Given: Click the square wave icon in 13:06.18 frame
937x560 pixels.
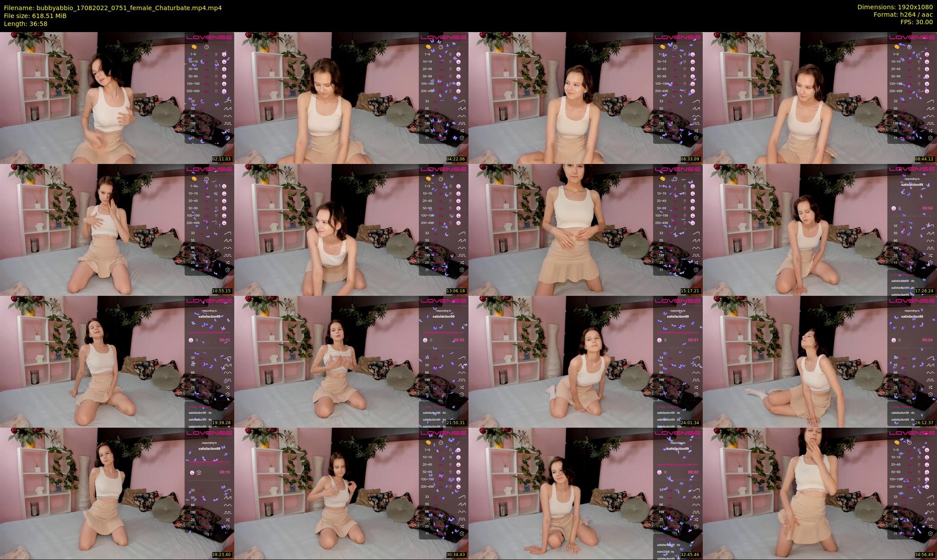Looking at the screenshot, I should [462, 255].
